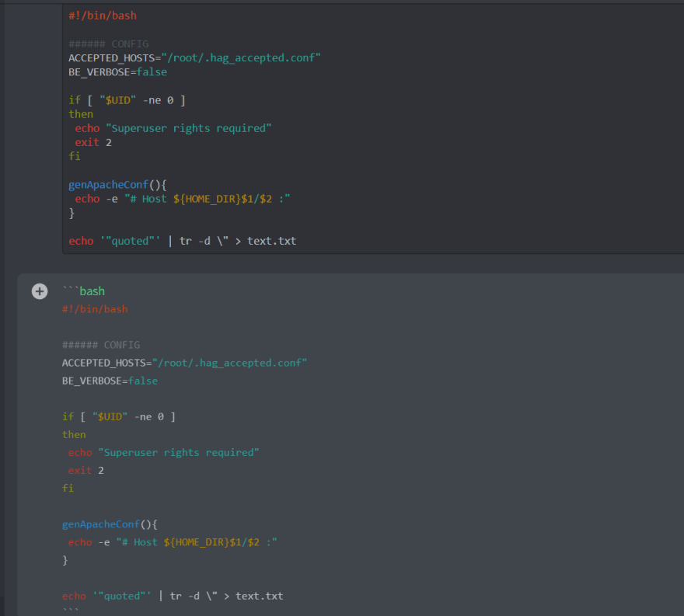The width and height of the screenshot is (684, 616).
Task: Click the 'fi' keyword in the message draft
Action: 68,489
